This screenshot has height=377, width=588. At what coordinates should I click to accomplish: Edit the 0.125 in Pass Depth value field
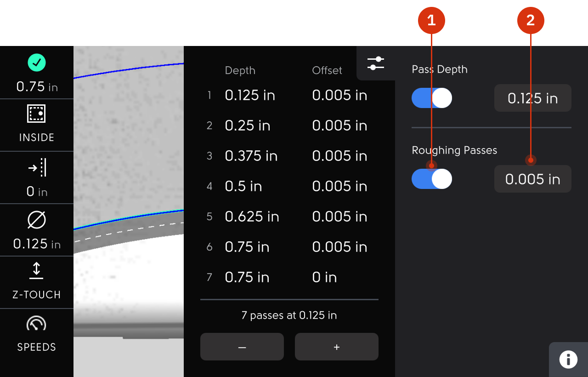click(x=532, y=98)
